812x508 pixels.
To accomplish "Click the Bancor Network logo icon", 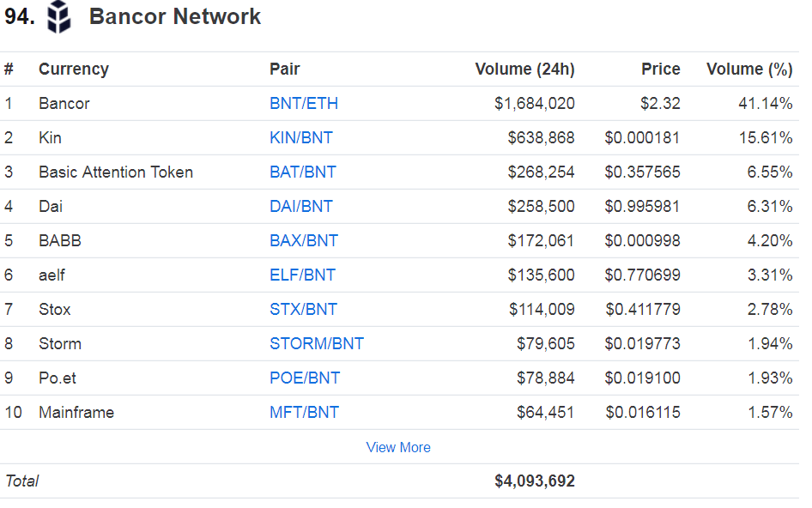I will [x=59, y=17].
